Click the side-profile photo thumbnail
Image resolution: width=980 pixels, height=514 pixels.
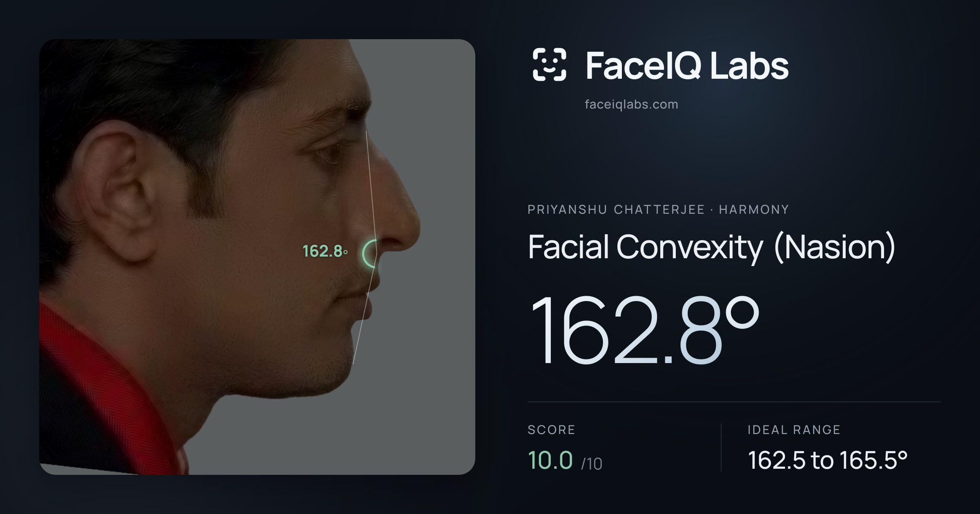tap(257, 257)
